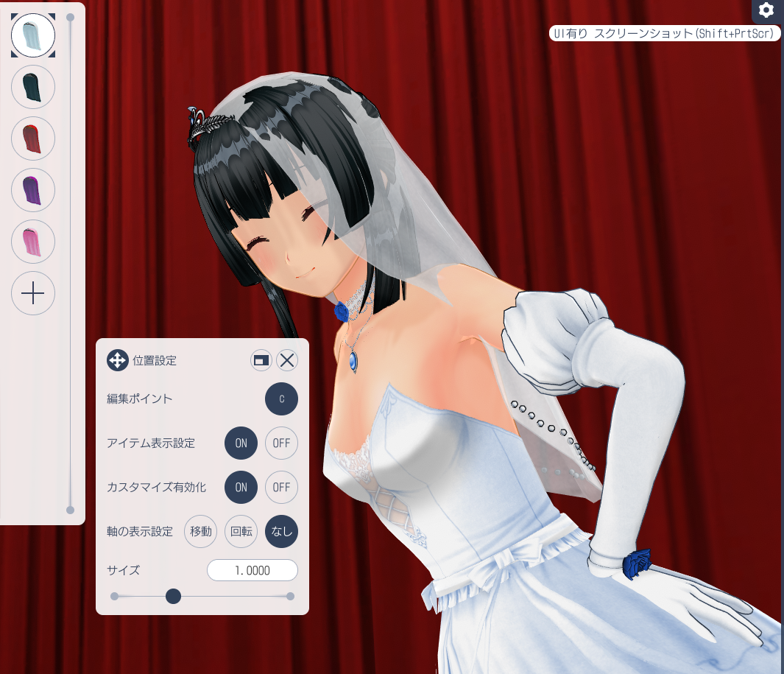Image resolution: width=784 pixels, height=674 pixels.
Task: Turn カスタマイズ有効化 OFF
Action: (281, 487)
